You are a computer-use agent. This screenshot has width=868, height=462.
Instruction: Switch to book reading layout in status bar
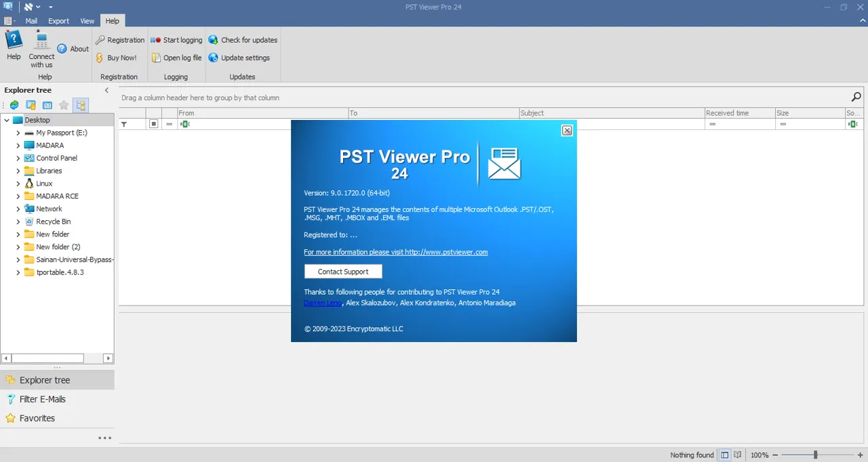tap(737, 455)
